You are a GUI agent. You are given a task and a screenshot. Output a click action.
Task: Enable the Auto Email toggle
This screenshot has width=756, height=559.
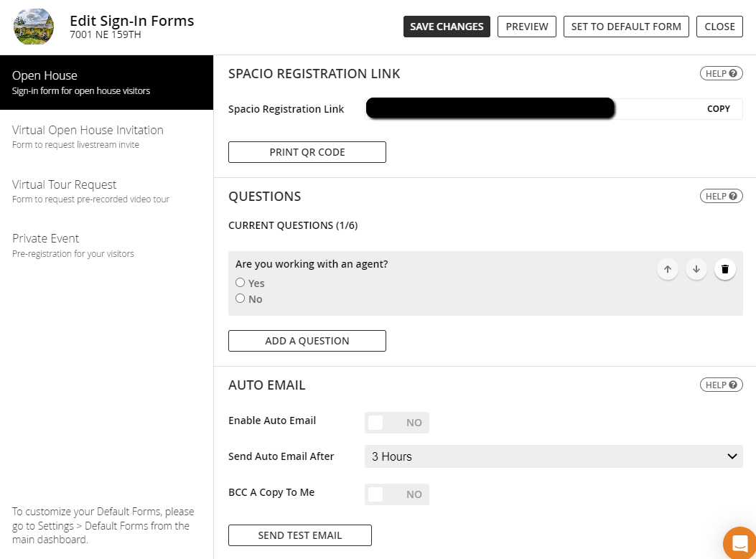point(396,422)
